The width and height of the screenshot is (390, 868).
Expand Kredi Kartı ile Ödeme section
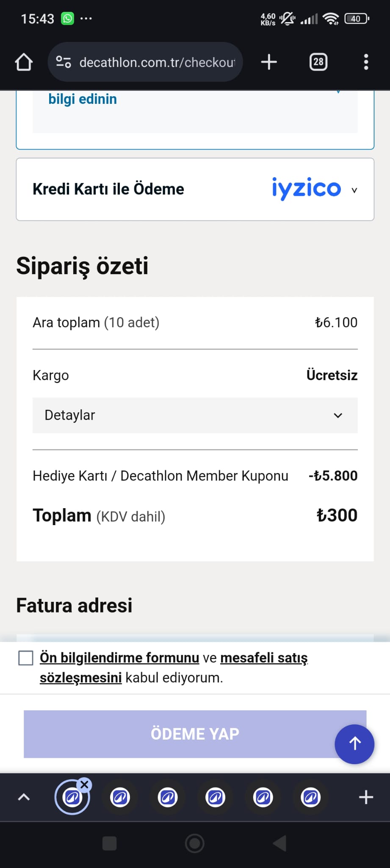195,189
